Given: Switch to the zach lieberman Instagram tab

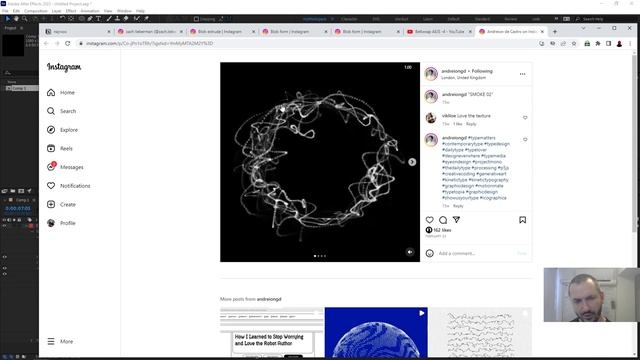Looking at the screenshot, I should [x=149, y=31].
